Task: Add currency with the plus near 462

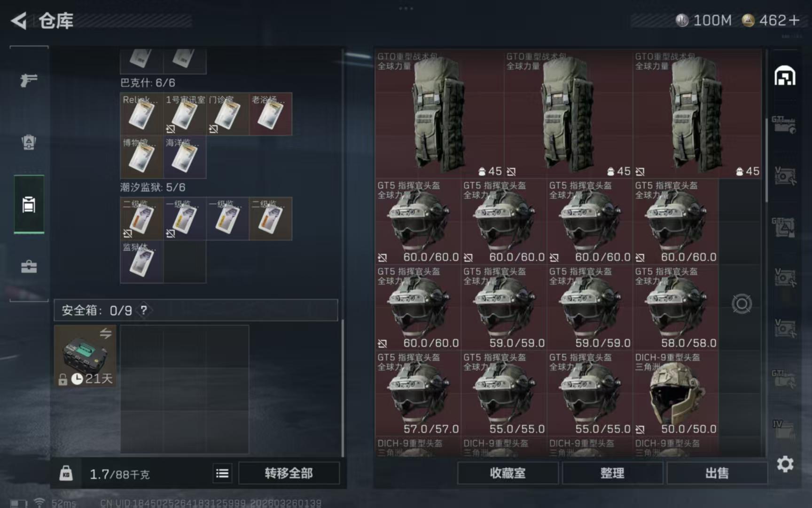Action: [x=794, y=20]
